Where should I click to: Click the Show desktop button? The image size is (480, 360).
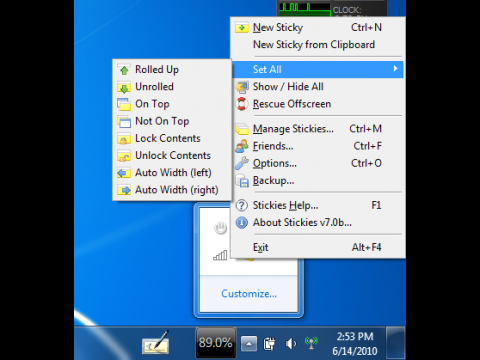(395, 343)
